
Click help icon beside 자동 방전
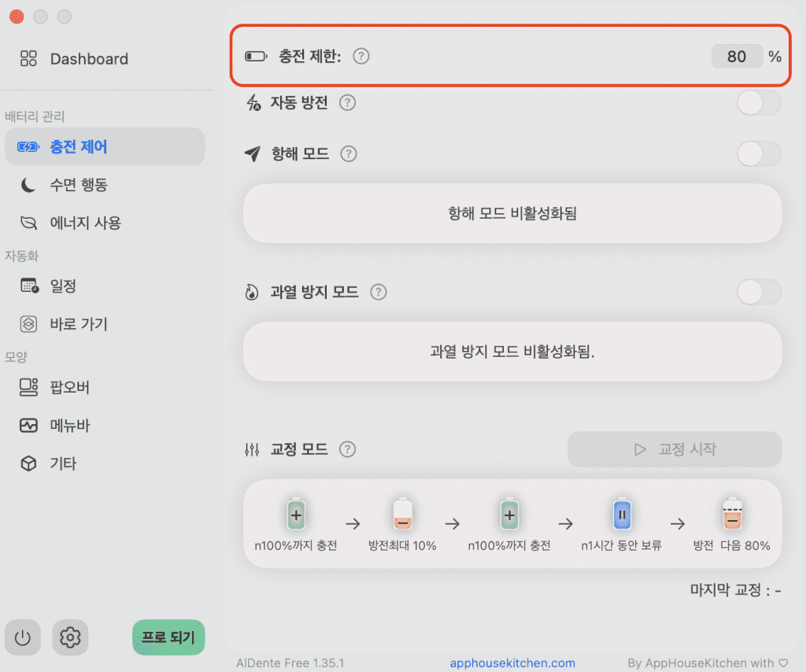click(347, 103)
